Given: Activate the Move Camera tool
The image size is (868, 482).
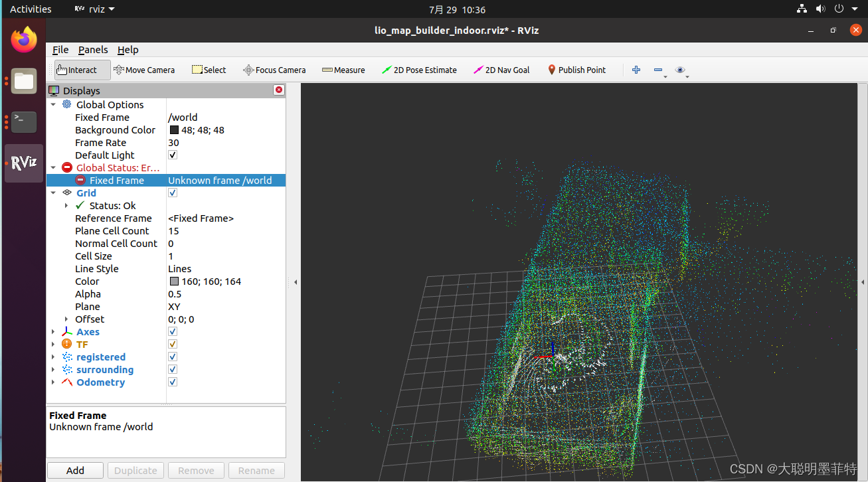Looking at the screenshot, I should [x=144, y=69].
